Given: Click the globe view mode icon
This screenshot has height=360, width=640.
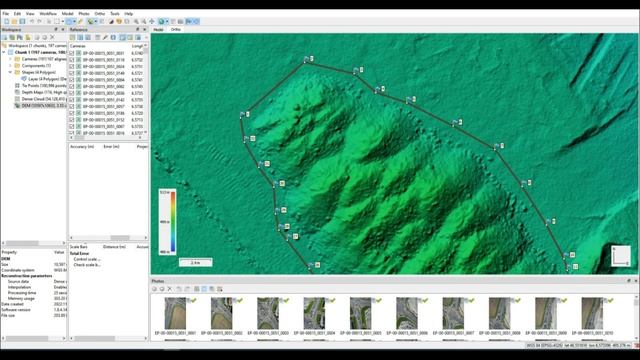Looking at the screenshot, I should coord(161,22).
